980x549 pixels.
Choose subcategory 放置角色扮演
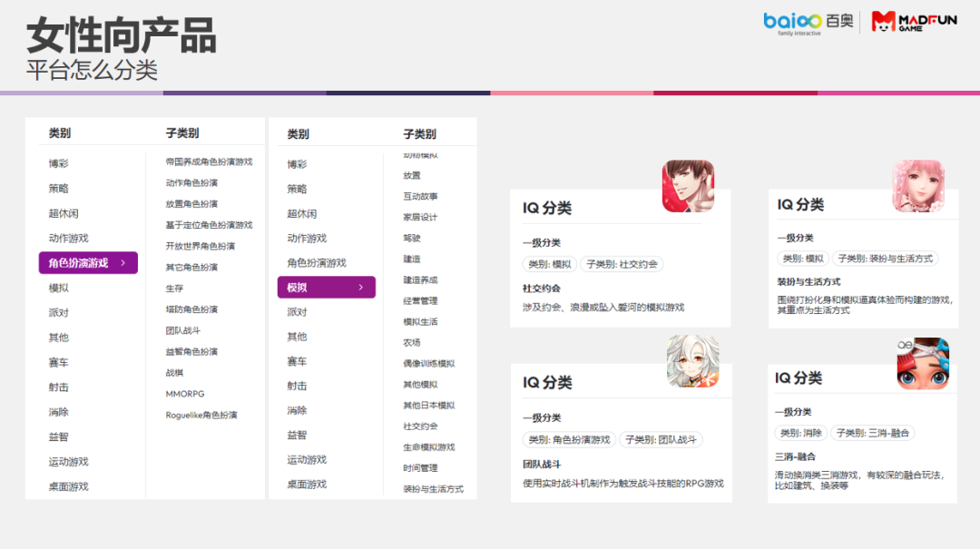tap(191, 204)
